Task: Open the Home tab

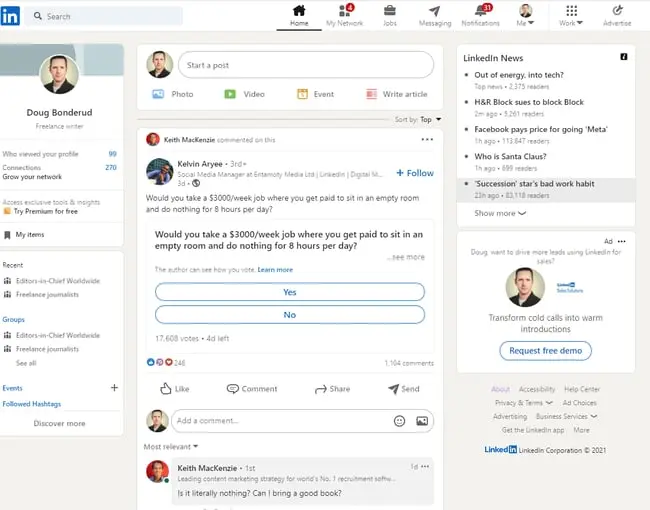Action: [x=299, y=16]
